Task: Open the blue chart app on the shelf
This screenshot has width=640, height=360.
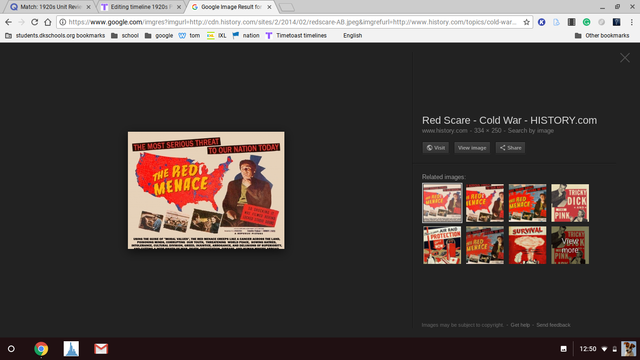Action: pos(71,349)
